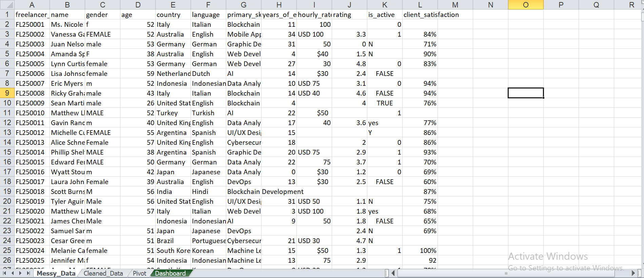Select row 1 header

7,15
